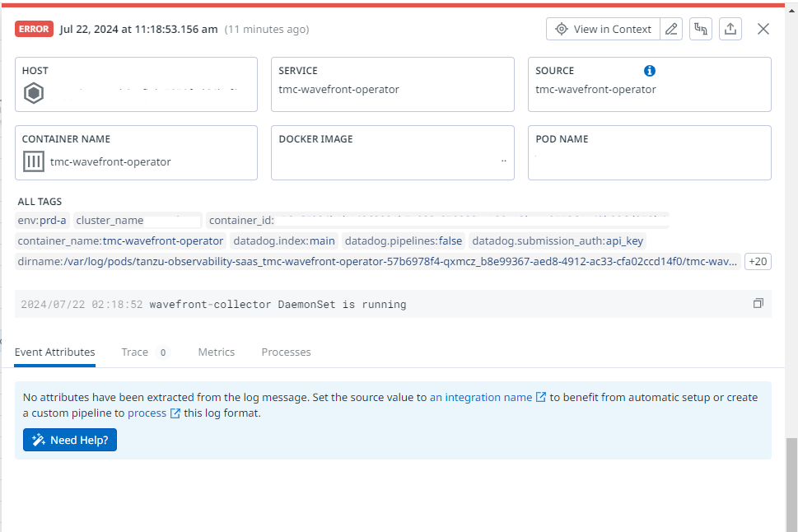This screenshot has height=532, width=798.
Task: Click the Source info icon
Action: pyautogui.click(x=650, y=71)
